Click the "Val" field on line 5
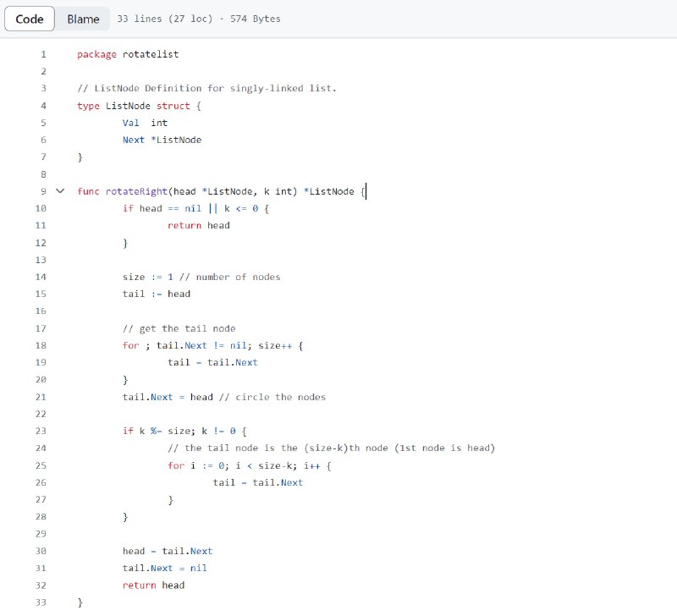Viewport: 677px width, 616px height. coord(131,123)
